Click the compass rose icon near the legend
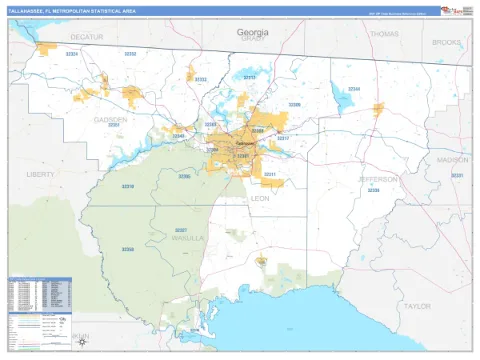Viewport: 480px width, 360px height. [x=82, y=342]
